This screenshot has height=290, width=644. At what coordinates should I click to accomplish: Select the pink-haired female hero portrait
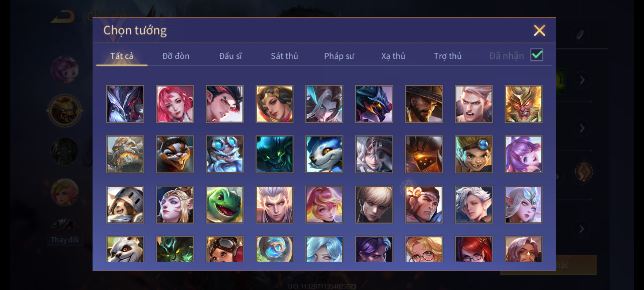tap(175, 104)
